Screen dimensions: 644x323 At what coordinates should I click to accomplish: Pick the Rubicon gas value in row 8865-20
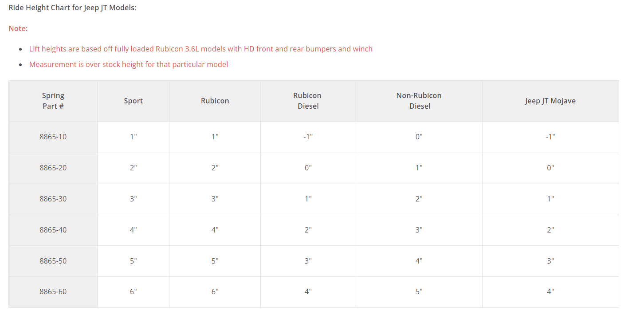(x=215, y=168)
